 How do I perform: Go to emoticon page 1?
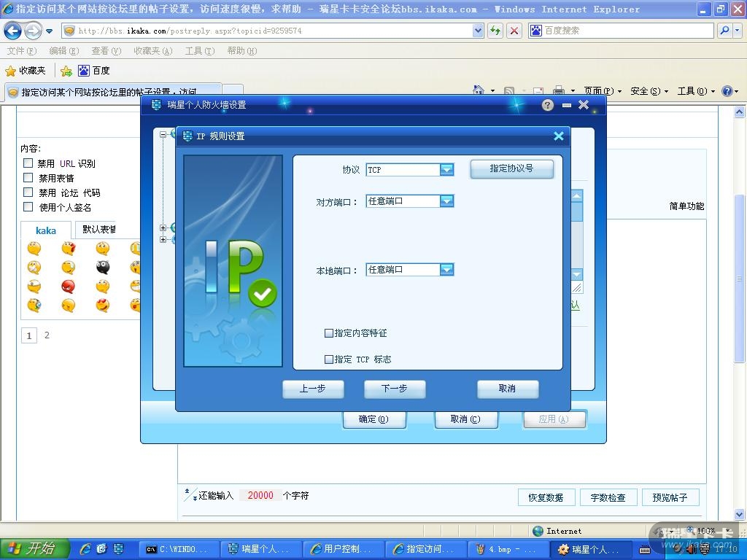pos(29,335)
